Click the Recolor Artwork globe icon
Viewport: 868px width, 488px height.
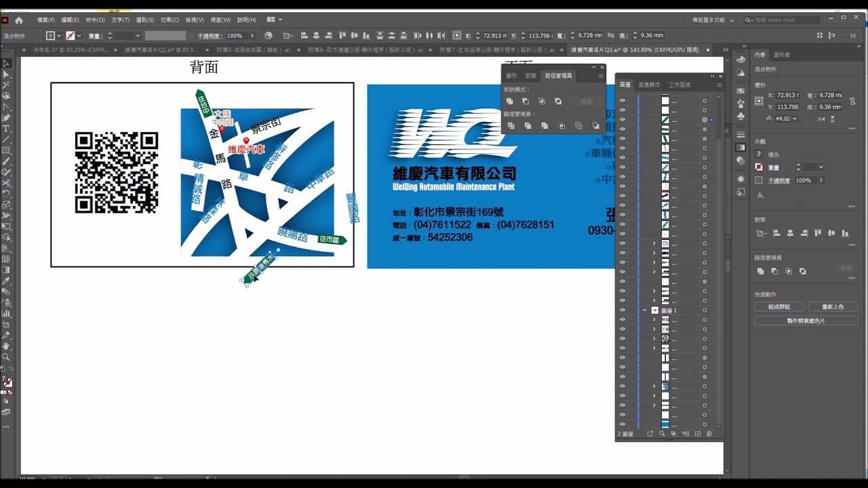269,36
